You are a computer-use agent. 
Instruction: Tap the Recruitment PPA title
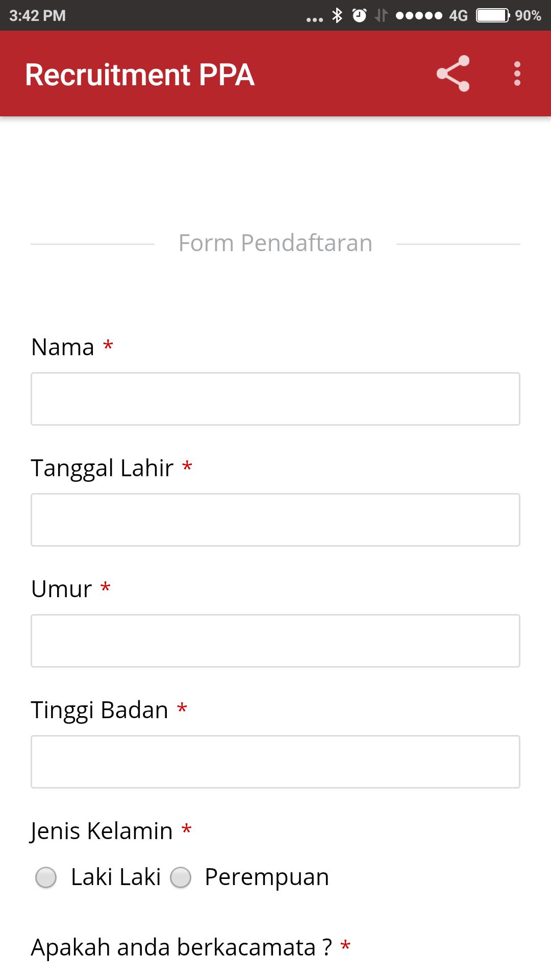(140, 75)
